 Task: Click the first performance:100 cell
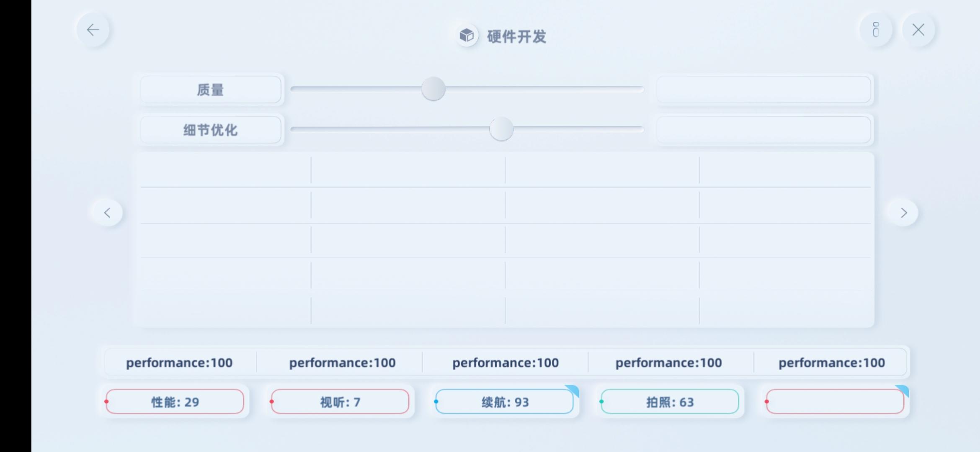point(179,362)
